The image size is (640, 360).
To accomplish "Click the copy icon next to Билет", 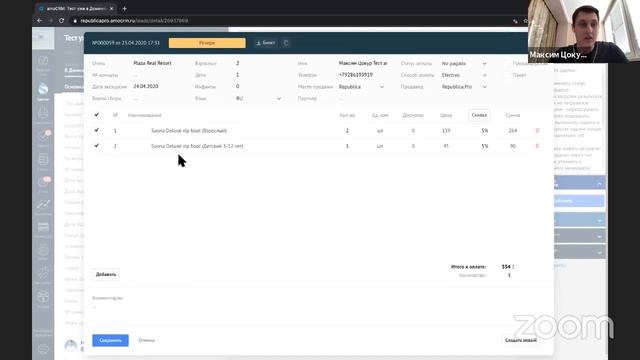I will click(x=286, y=43).
